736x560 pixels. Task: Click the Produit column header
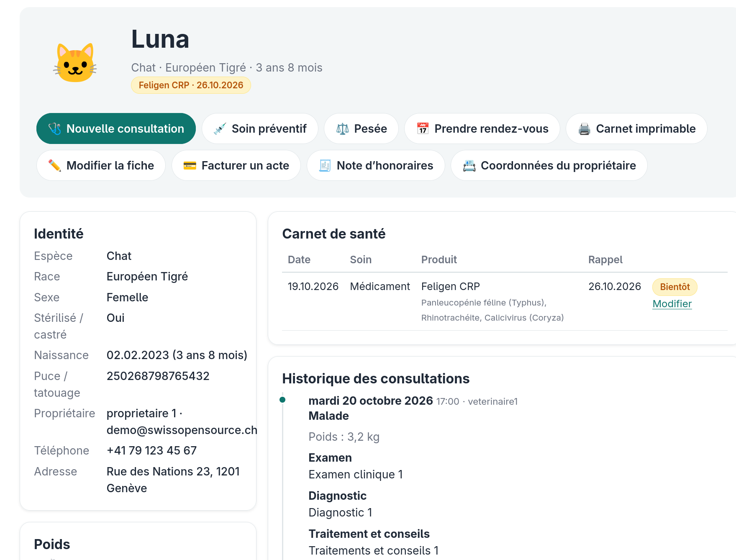(x=439, y=260)
